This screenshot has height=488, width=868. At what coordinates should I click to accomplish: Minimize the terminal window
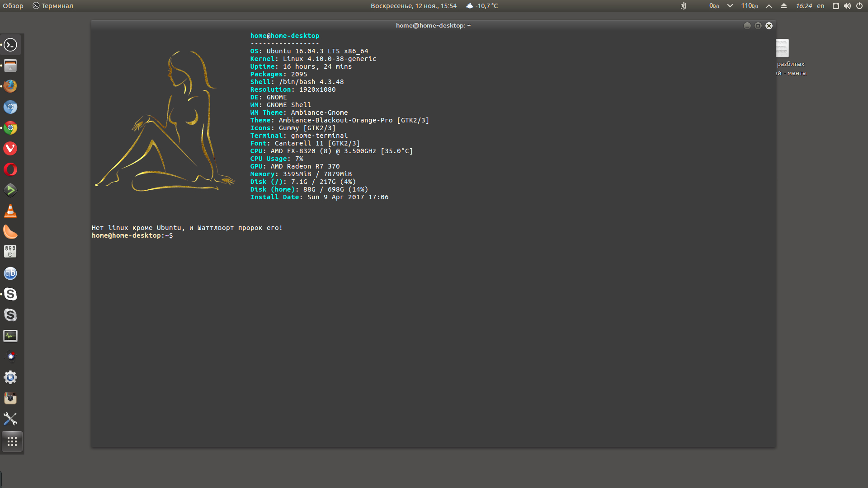(747, 26)
